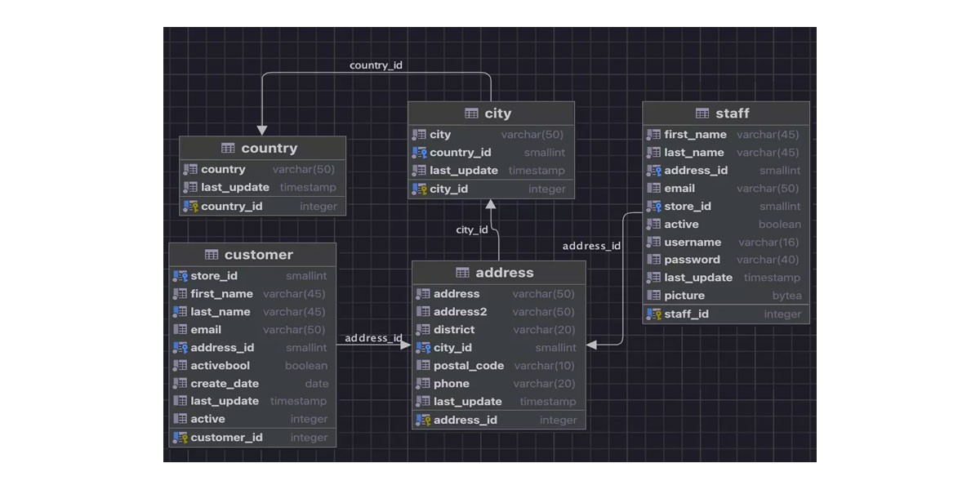The image size is (980, 490).
Task: Select the staff table title
Action: (733, 114)
